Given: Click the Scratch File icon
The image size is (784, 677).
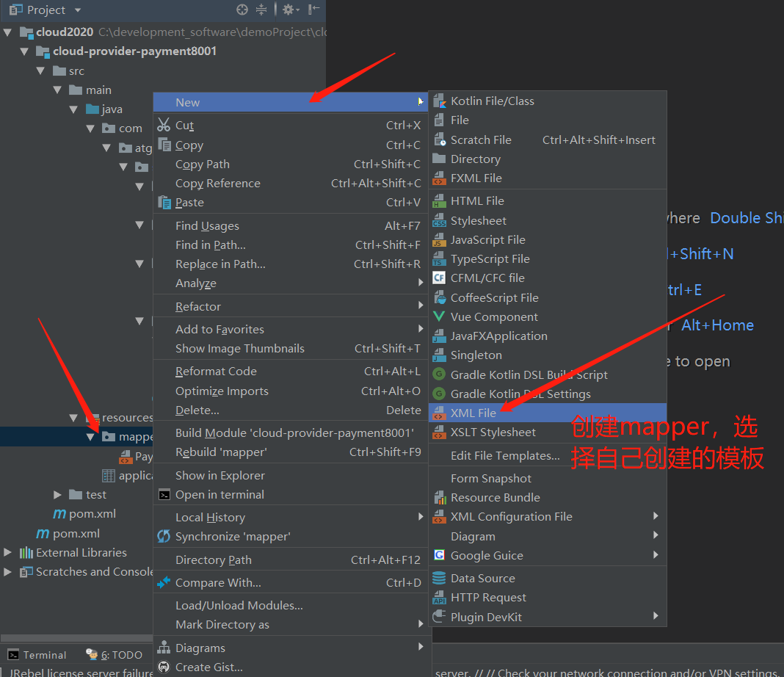Looking at the screenshot, I should coord(440,140).
